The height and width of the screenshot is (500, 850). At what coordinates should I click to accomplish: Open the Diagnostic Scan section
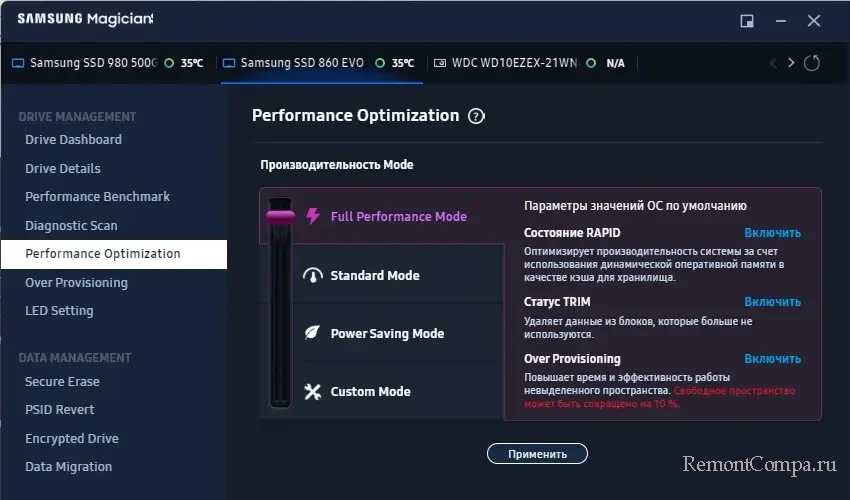pyautogui.click(x=71, y=226)
